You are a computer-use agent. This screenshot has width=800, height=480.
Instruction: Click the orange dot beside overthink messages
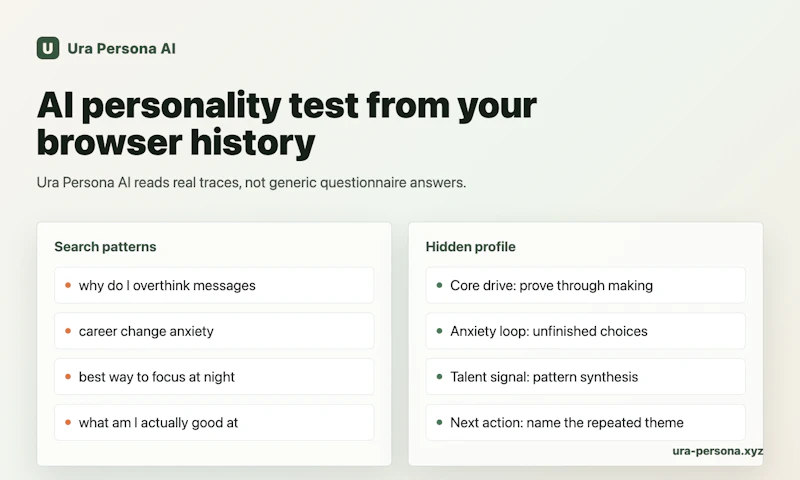click(x=68, y=285)
